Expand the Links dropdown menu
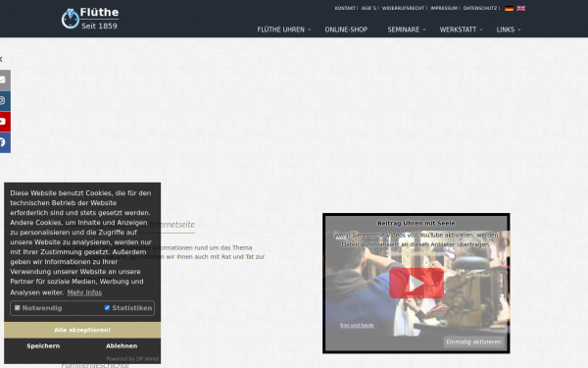588x368 pixels. [509, 29]
